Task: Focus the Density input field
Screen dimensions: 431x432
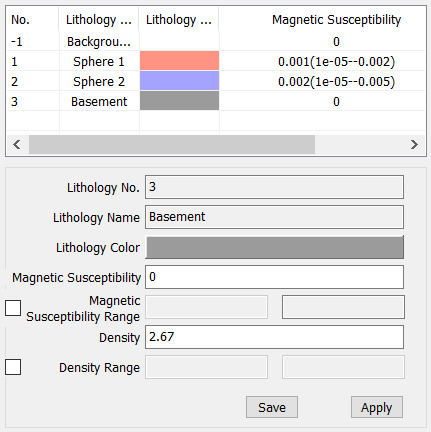Action: (x=275, y=337)
